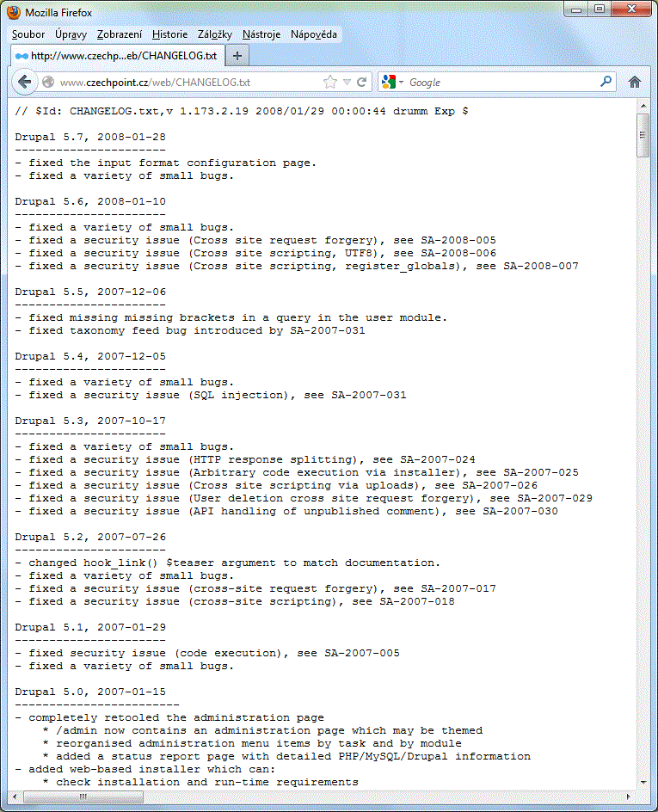Open the Zobrazení menu

click(120, 34)
